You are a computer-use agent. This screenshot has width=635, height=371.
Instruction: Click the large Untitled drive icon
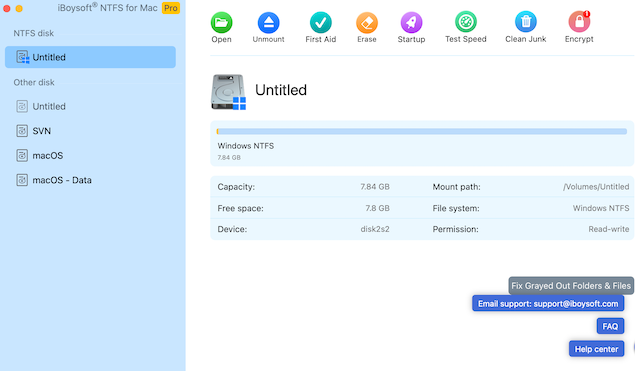pyautogui.click(x=228, y=92)
